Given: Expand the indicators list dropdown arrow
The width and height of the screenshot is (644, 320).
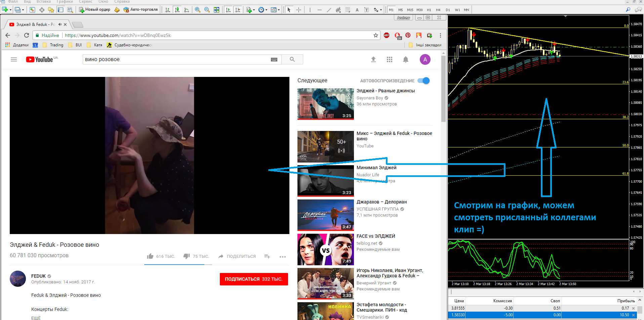Looking at the screenshot, I should [x=254, y=10].
